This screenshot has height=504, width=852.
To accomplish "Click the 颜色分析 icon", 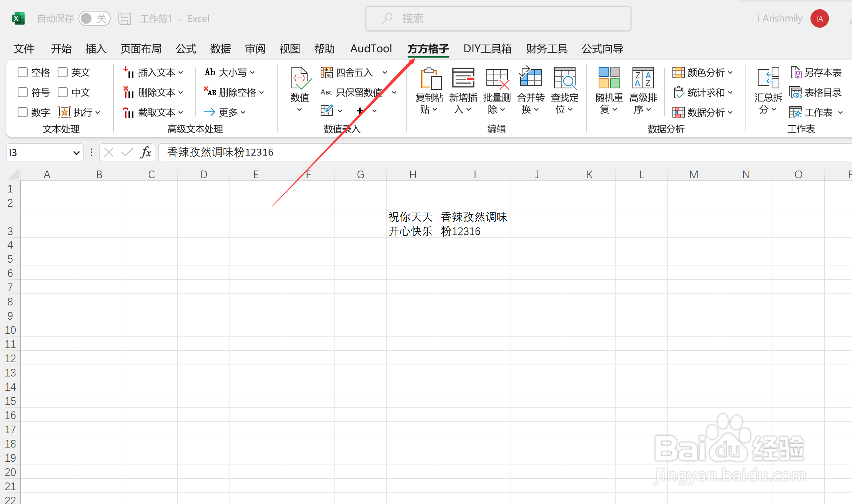I will coord(679,72).
